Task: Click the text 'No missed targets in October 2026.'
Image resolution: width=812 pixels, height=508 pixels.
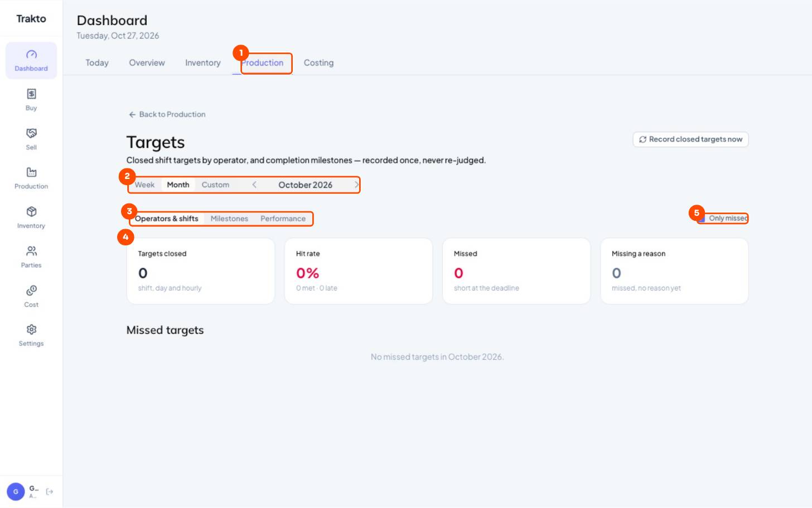Action: 437,357
